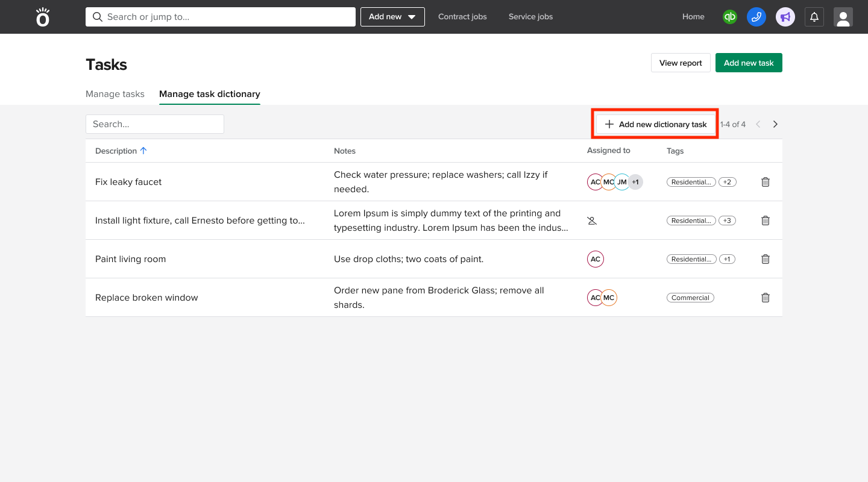Image resolution: width=868 pixels, height=482 pixels.
Task: Open the blue phone icon
Action: point(756,17)
